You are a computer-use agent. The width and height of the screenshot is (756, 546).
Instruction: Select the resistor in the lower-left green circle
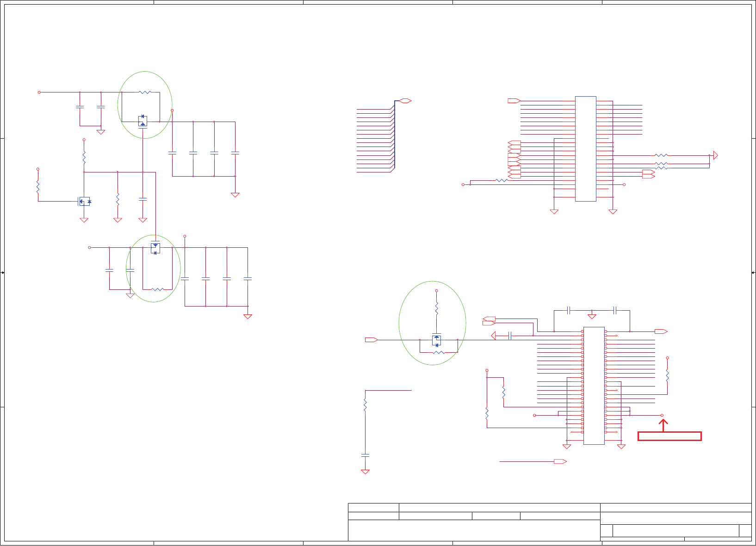pyautogui.click(x=157, y=289)
